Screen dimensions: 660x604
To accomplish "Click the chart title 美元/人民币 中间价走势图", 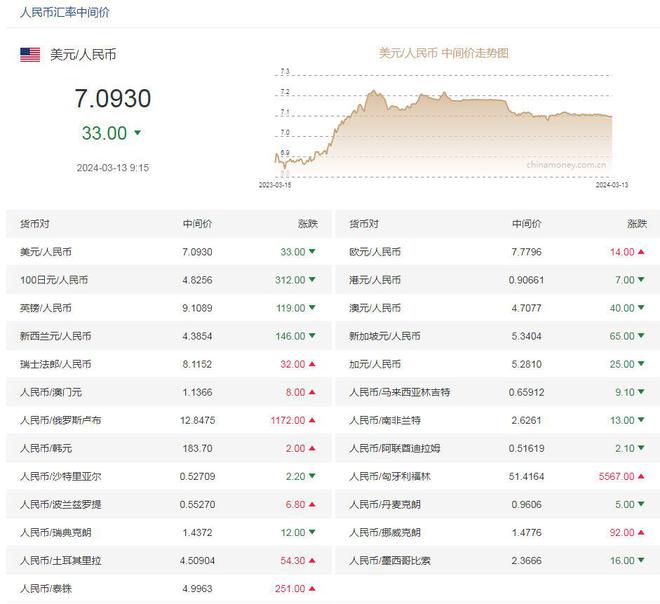I will [x=444, y=53].
